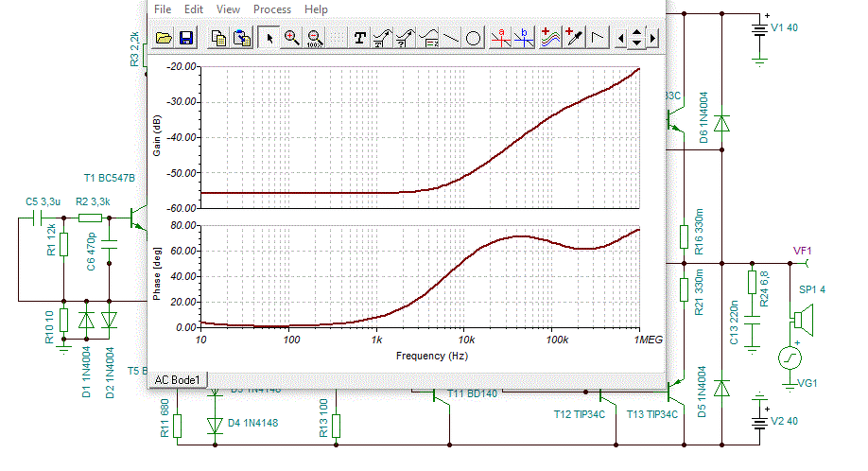The image size is (868, 471).
Task: Click the down arrow toolbar button
Action: [x=636, y=44]
